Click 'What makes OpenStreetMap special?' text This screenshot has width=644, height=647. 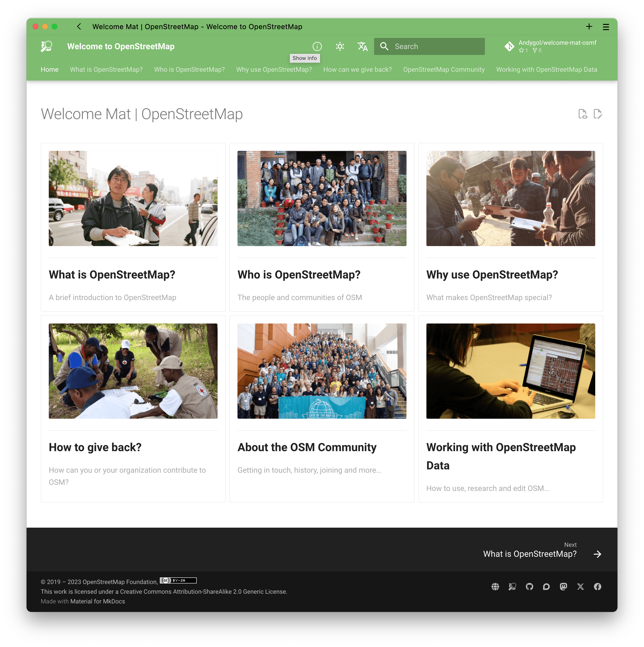[489, 297]
